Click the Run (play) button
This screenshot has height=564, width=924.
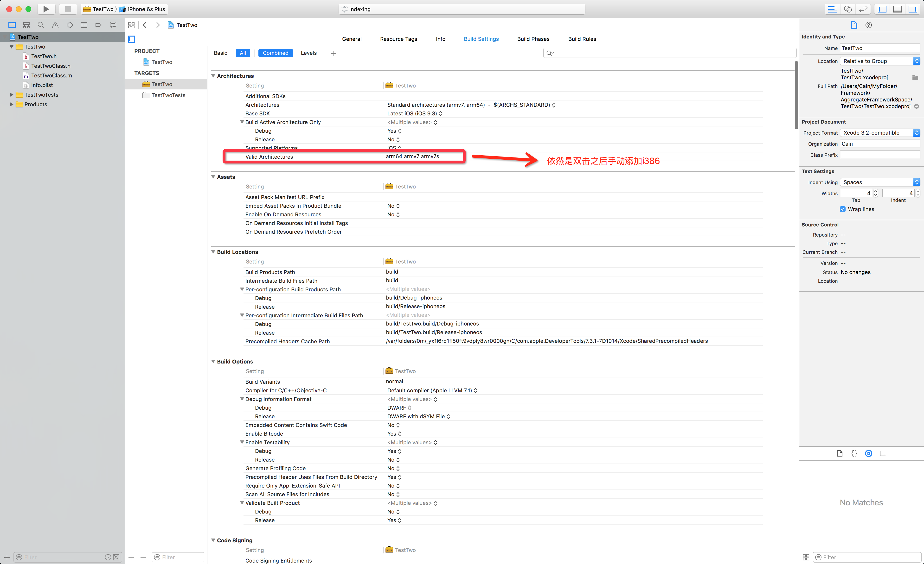[x=46, y=9]
